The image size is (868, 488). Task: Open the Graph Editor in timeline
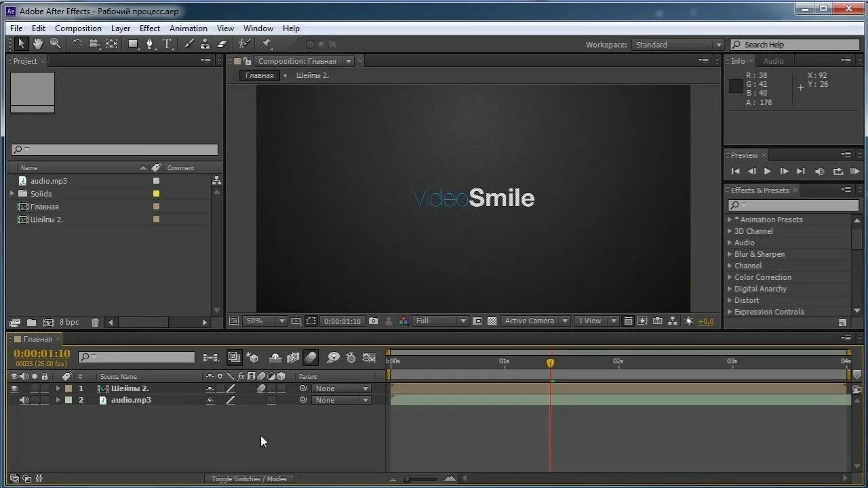click(x=370, y=357)
